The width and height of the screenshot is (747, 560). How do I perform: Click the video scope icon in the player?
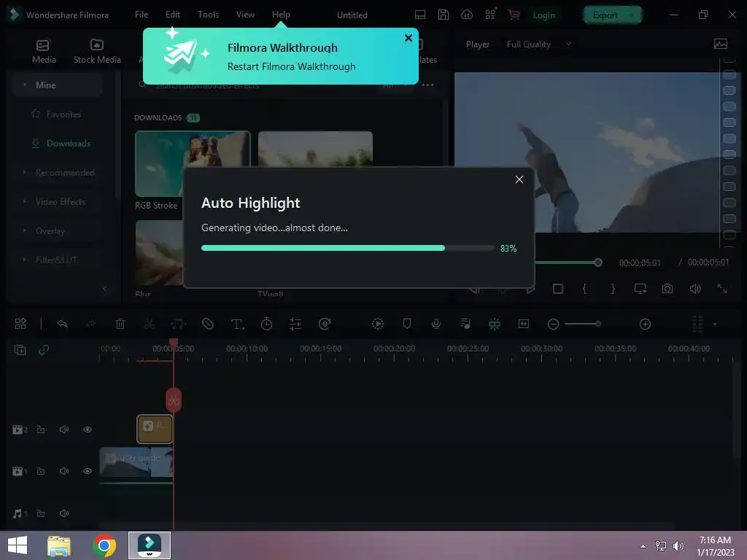721,44
